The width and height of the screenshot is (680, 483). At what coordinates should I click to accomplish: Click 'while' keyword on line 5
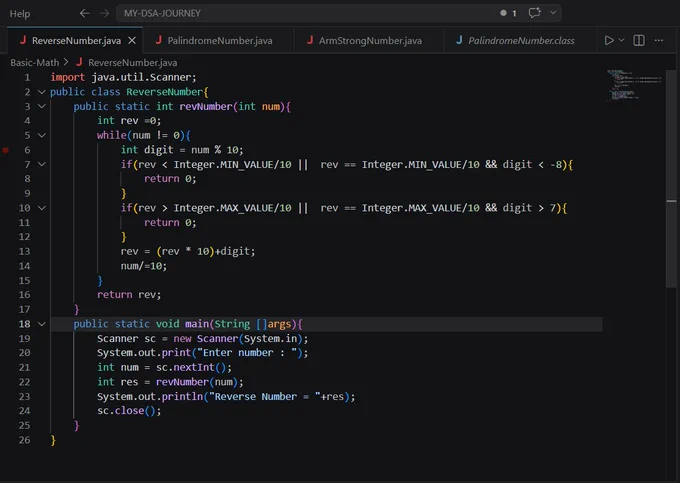112,135
